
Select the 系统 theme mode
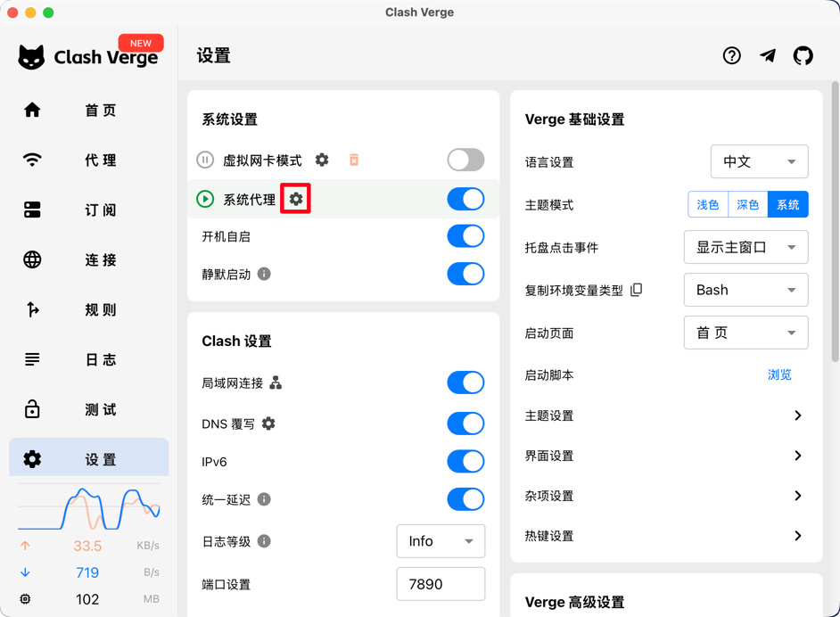tap(787, 204)
